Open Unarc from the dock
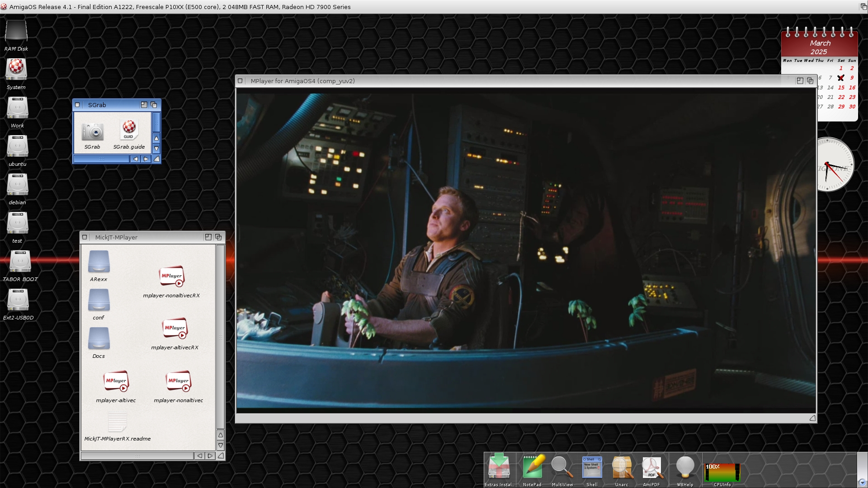 click(x=622, y=468)
